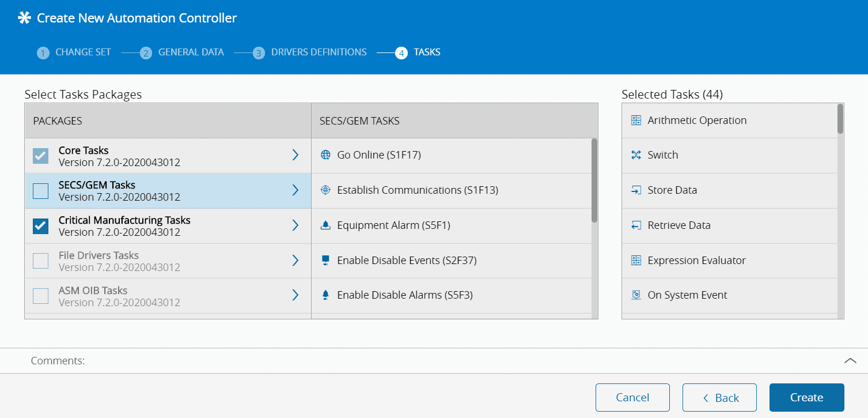Screen dimensions: 868x418
Task: Click the Store Data icon
Action: tap(636, 190)
